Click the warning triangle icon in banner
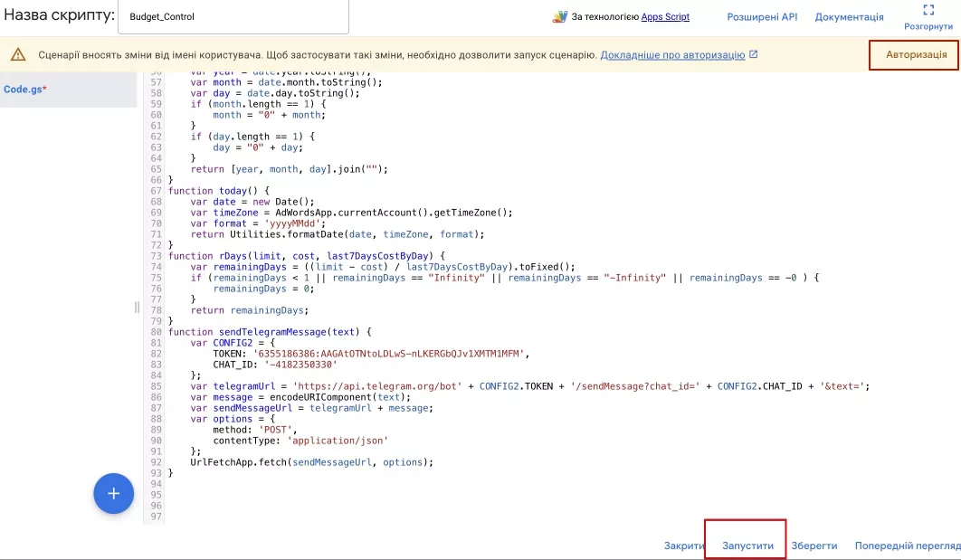 (x=18, y=54)
